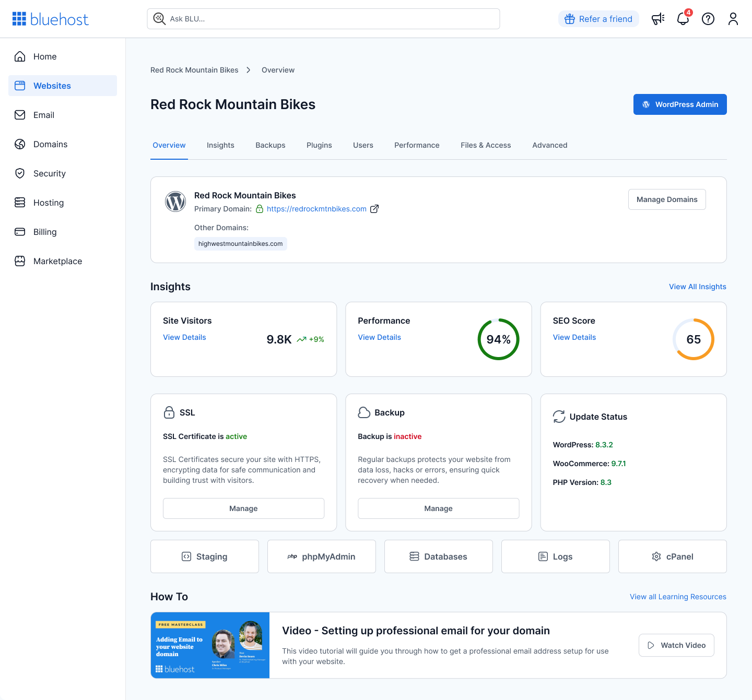Open the help question mark icon
Image resolution: width=752 pixels, height=700 pixels.
tap(708, 19)
